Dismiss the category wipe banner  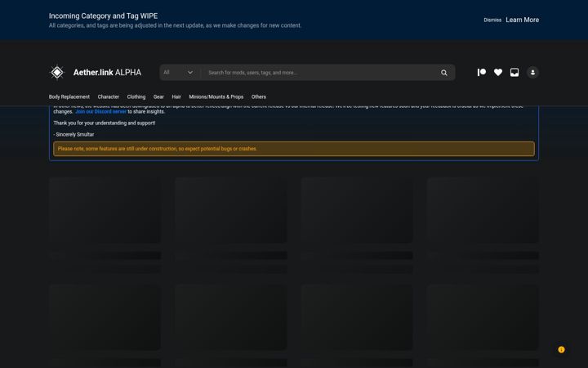[x=492, y=20]
